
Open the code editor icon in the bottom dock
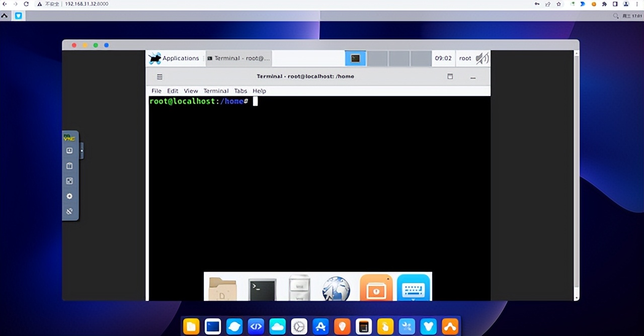click(256, 326)
